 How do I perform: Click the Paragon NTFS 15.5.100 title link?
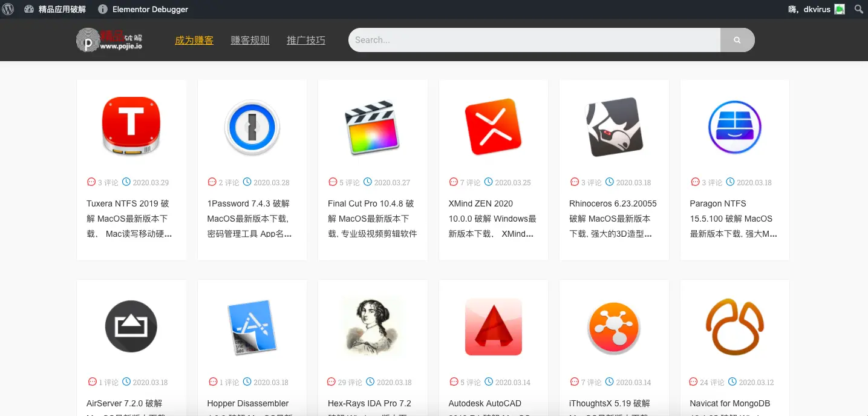click(x=733, y=219)
